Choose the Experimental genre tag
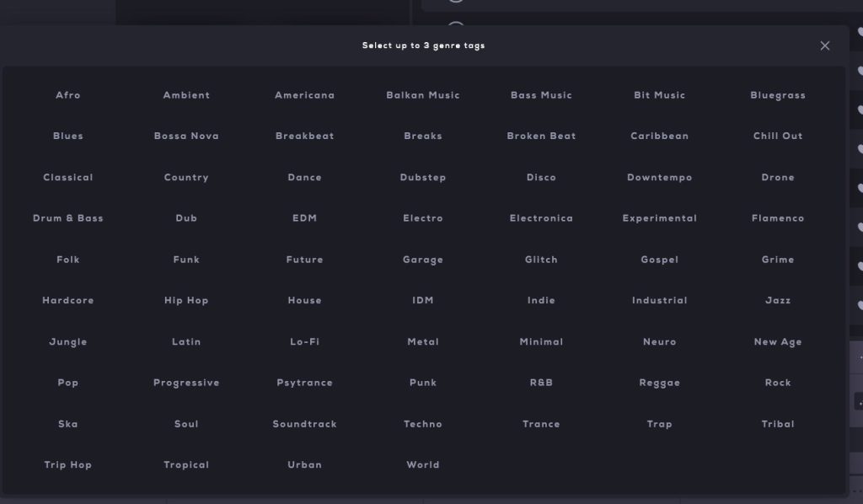The width and height of the screenshot is (863, 504). point(659,218)
